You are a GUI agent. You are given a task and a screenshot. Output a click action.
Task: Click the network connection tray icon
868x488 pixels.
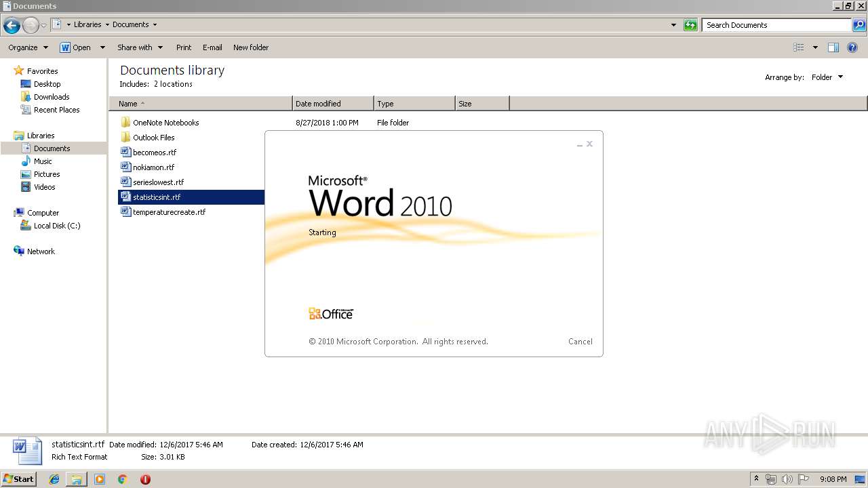click(x=771, y=479)
